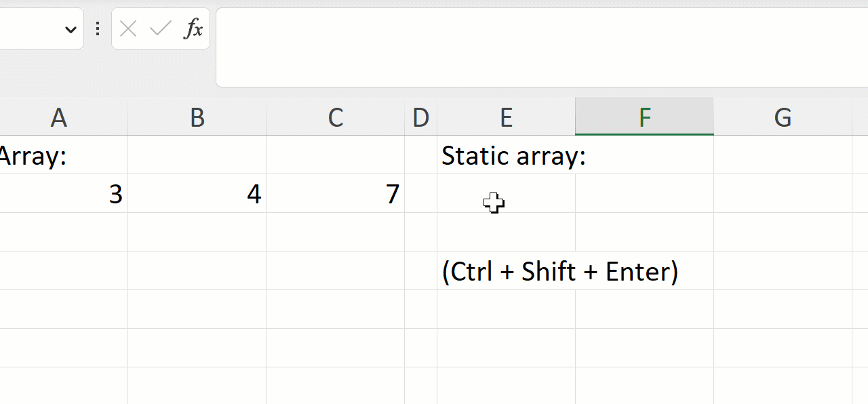This screenshot has width=868, height=404.
Task: Select column E header
Action: coord(506,117)
